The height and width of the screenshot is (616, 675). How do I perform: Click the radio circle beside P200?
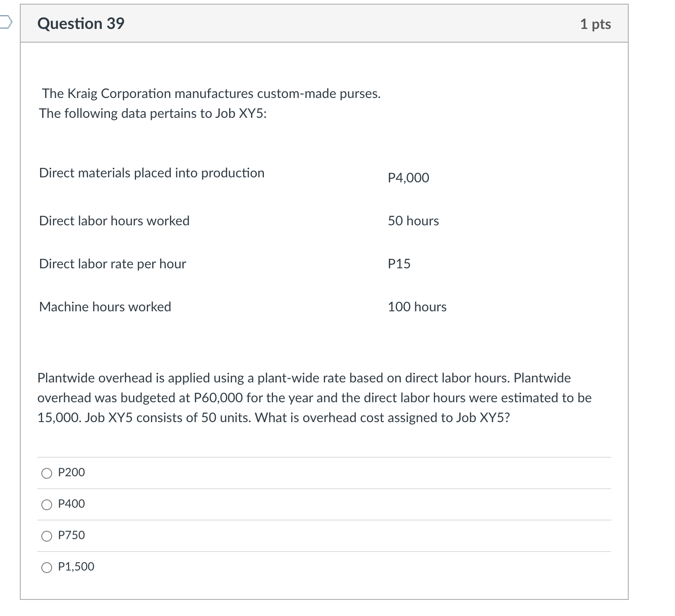pyautogui.click(x=46, y=473)
